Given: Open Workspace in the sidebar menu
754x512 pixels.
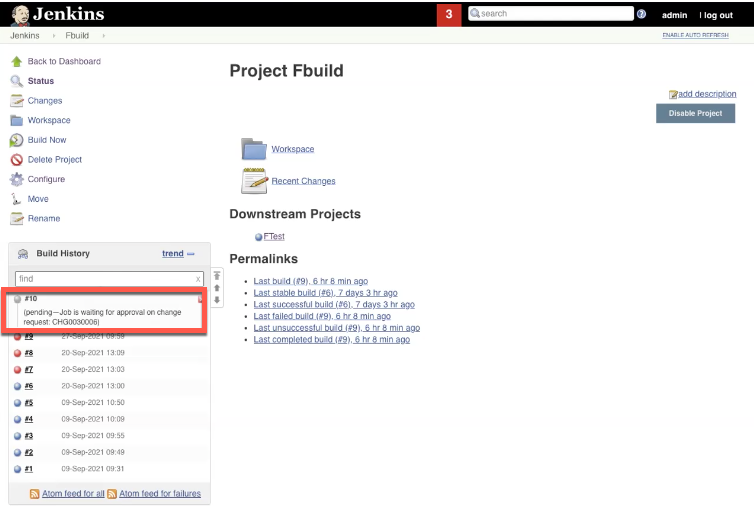Looking at the screenshot, I should coord(49,121).
